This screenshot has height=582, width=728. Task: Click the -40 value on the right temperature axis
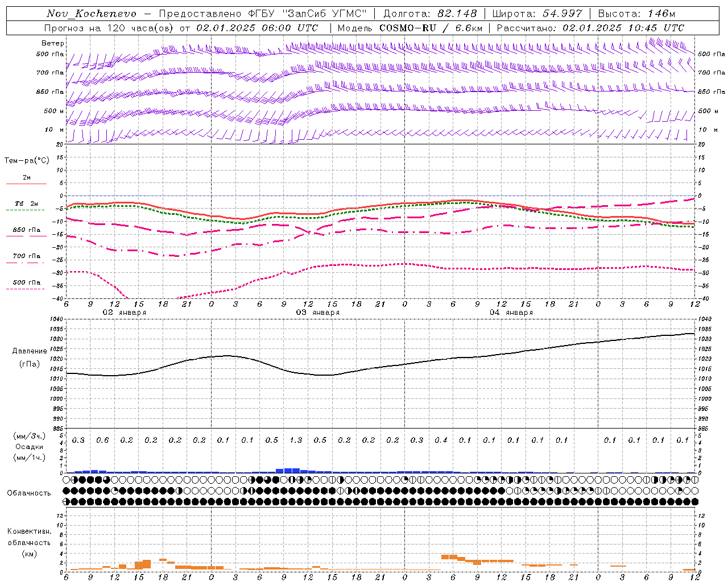pos(704,298)
